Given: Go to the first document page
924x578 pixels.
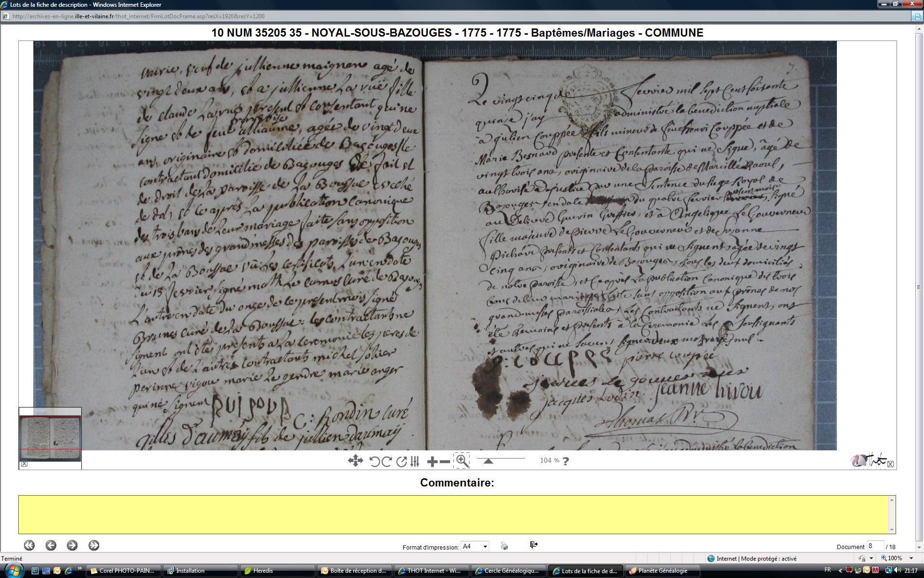Looking at the screenshot, I should pyautogui.click(x=29, y=545).
